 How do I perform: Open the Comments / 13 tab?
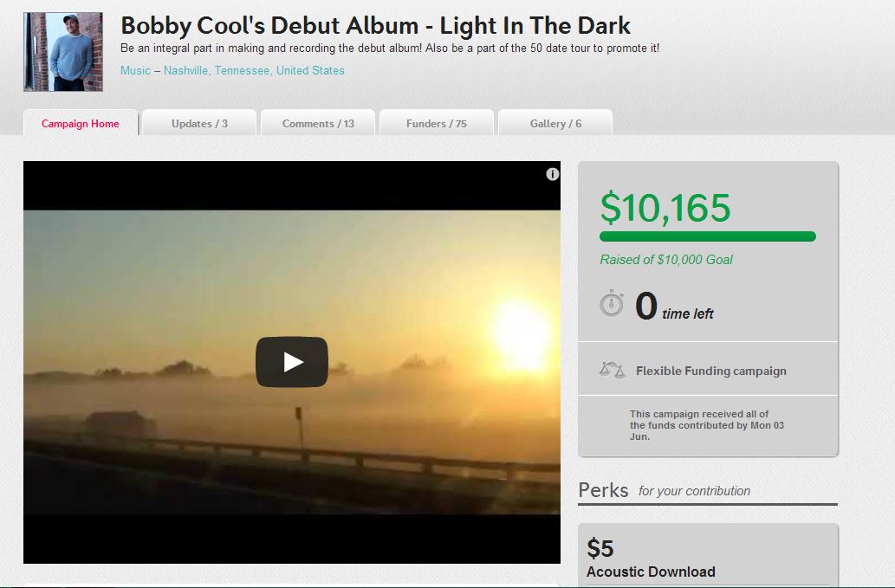click(x=318, y=123)
